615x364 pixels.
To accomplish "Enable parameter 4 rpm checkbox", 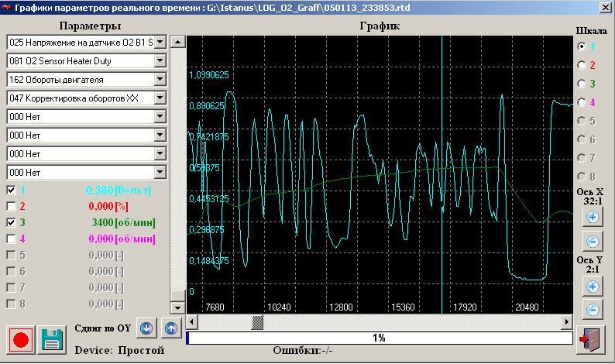I will 11,239.
